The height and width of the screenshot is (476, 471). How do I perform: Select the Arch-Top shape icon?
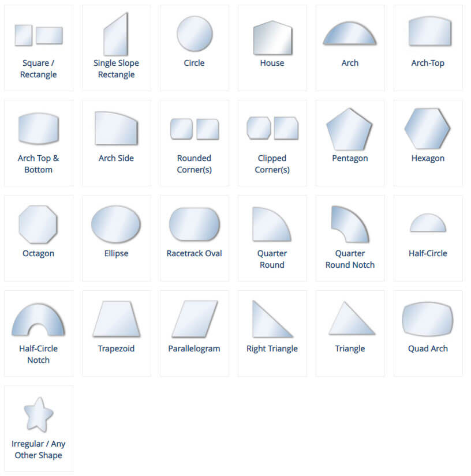[x=429, y=31]
